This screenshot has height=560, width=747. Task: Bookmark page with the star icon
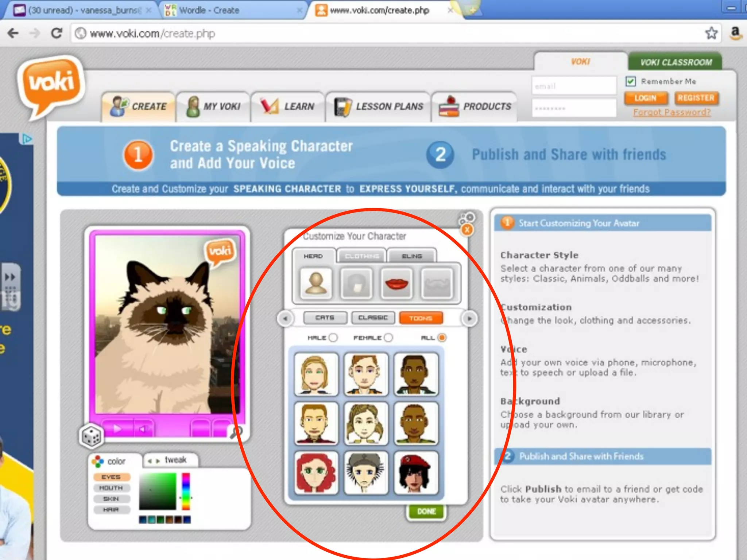tap(711, 34)
